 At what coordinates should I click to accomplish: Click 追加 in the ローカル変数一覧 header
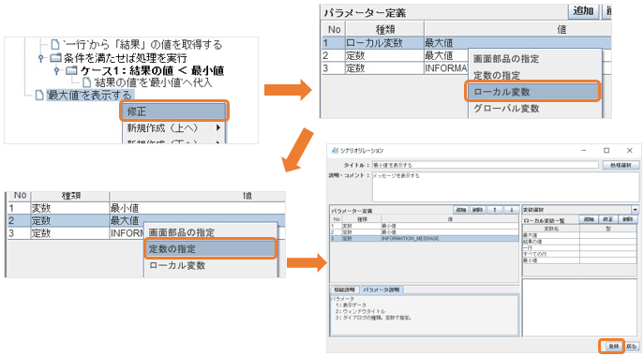[x=589, y=219]
